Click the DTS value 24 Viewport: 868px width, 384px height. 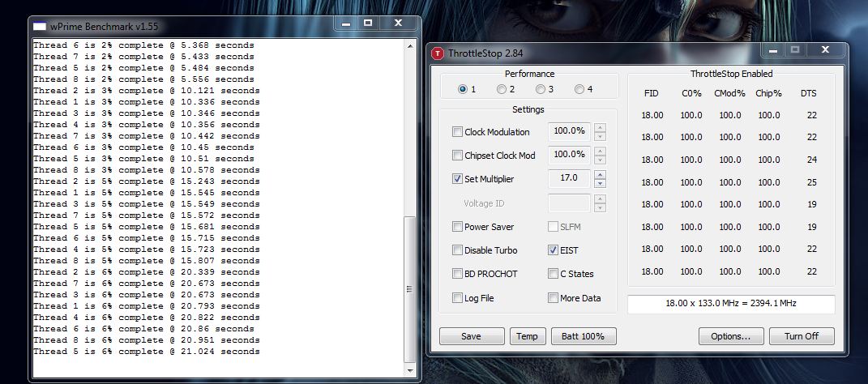click(811, 160)
